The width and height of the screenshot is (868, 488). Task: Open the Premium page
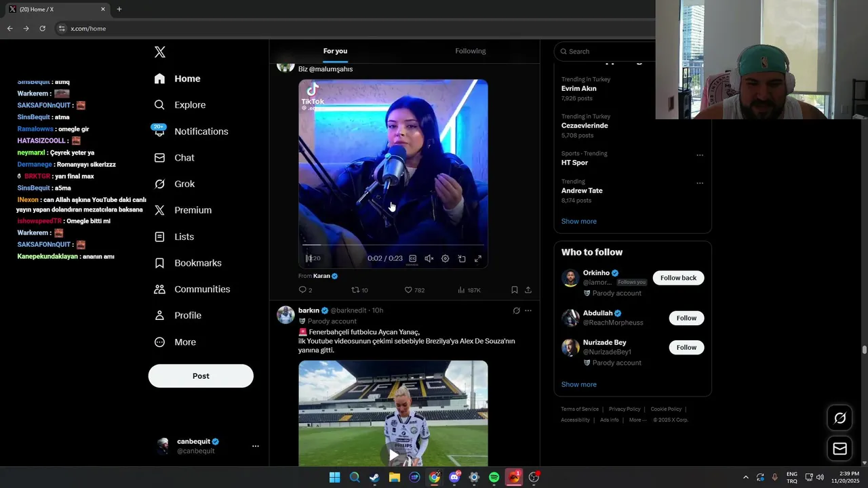(183, 210)
